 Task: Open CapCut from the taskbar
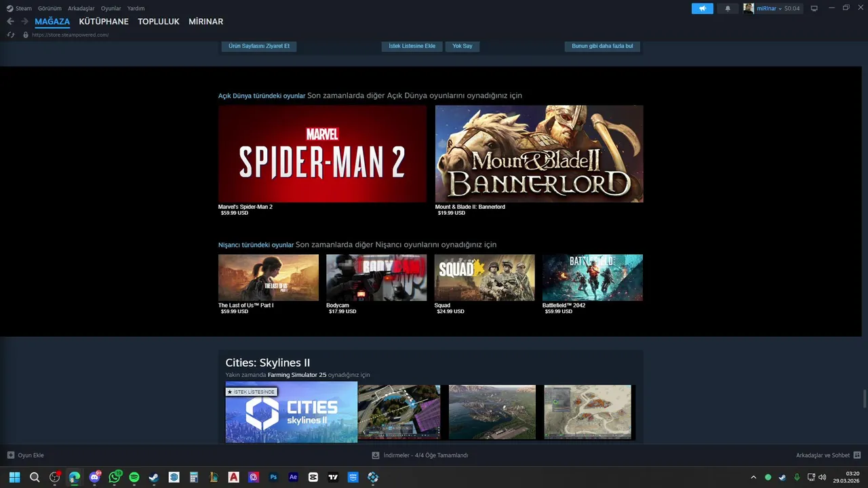(x=313, y=477)
